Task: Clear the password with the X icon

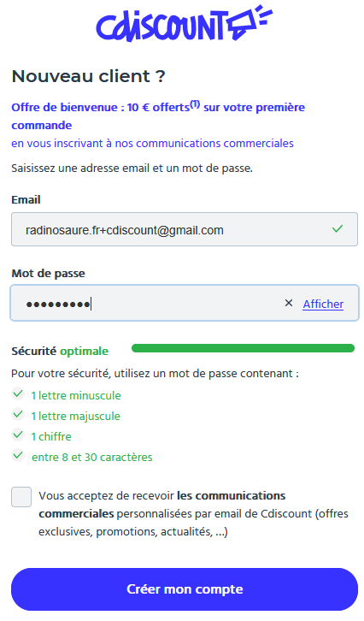Action: pyautogui.click(x=289, y=303)
